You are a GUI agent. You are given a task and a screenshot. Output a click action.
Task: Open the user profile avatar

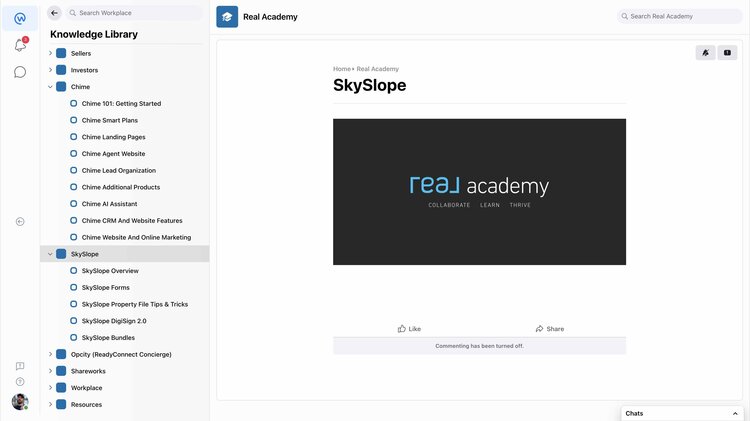coord(20,402)
